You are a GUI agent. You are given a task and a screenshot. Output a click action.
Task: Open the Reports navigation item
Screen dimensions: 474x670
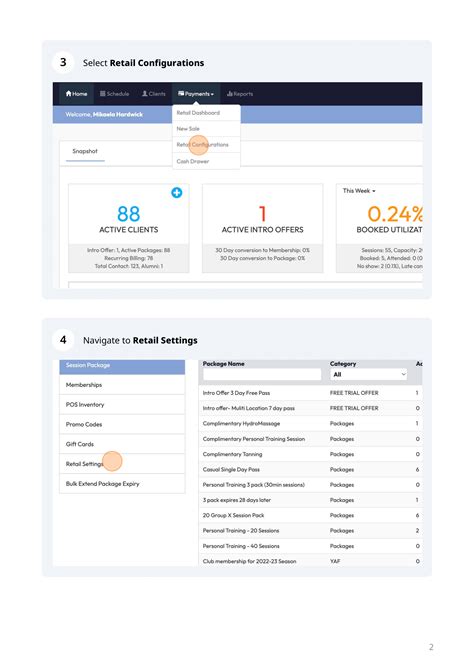(x=240, y=94)
